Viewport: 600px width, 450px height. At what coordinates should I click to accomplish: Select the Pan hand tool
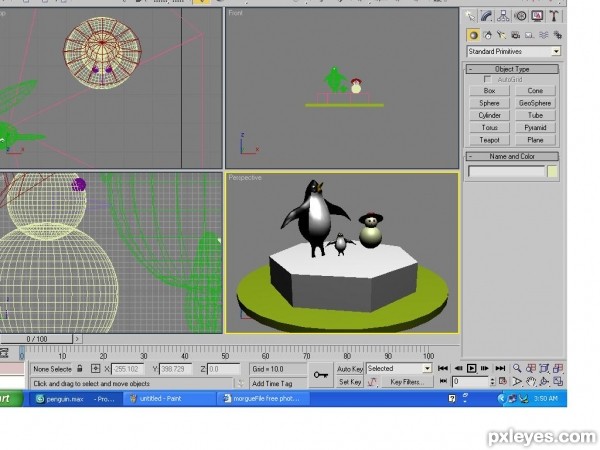point(531,382)
